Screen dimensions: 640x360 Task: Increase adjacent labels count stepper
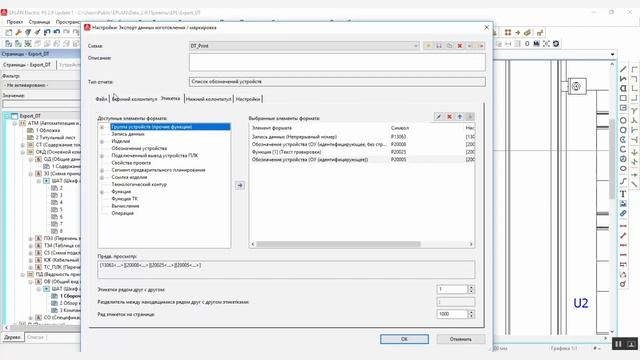[471, 287]
